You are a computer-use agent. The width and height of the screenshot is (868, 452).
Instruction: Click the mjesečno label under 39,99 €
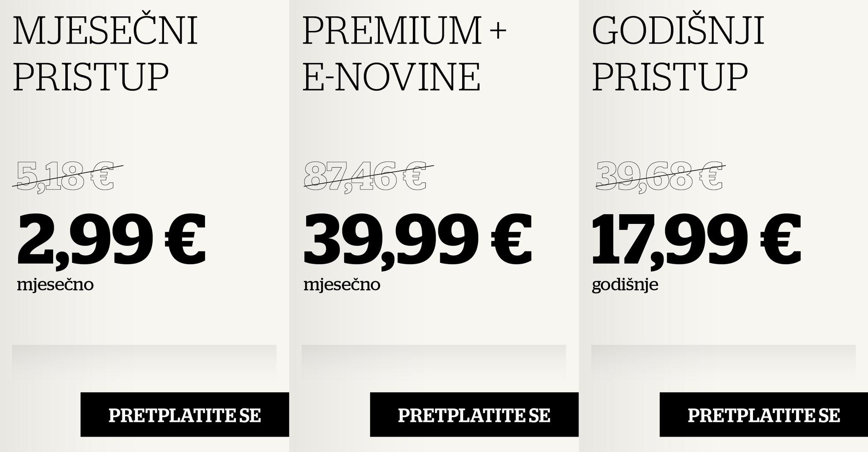(x=342, y=285)
